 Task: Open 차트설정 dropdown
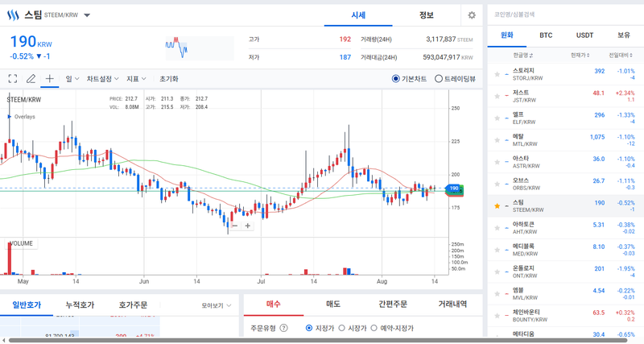(x=103, y=78)
